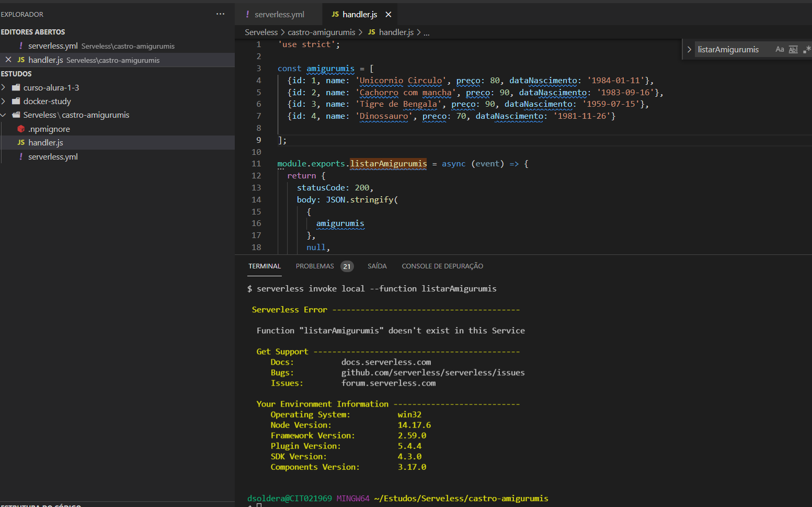The image size is (812, 507).
Task: Expand replace mode in find widget
Action: [x=689, y=49]
